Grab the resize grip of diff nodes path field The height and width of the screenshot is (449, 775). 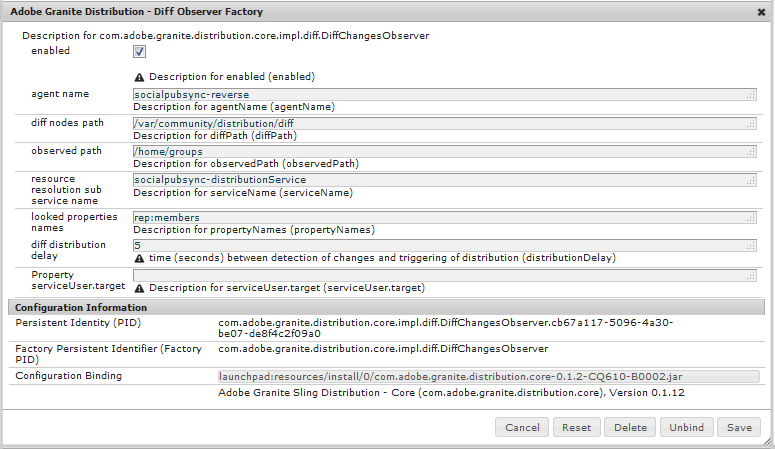click(x=751, y=125)
